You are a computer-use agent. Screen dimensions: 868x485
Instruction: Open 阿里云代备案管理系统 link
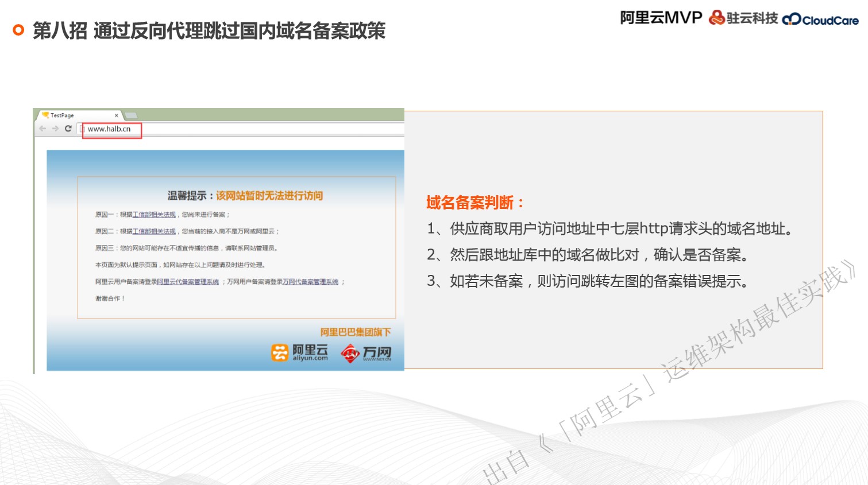pyautogui.click(x=188, y=282)
